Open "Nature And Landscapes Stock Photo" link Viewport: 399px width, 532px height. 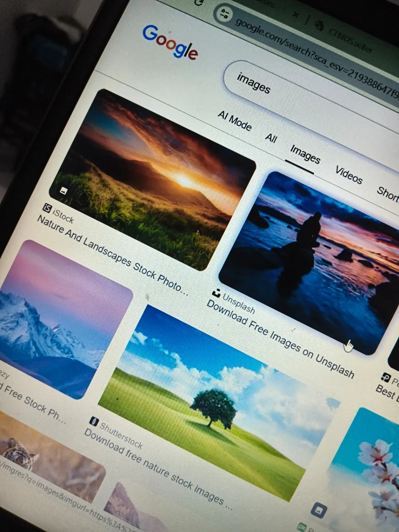click(112, 256)
